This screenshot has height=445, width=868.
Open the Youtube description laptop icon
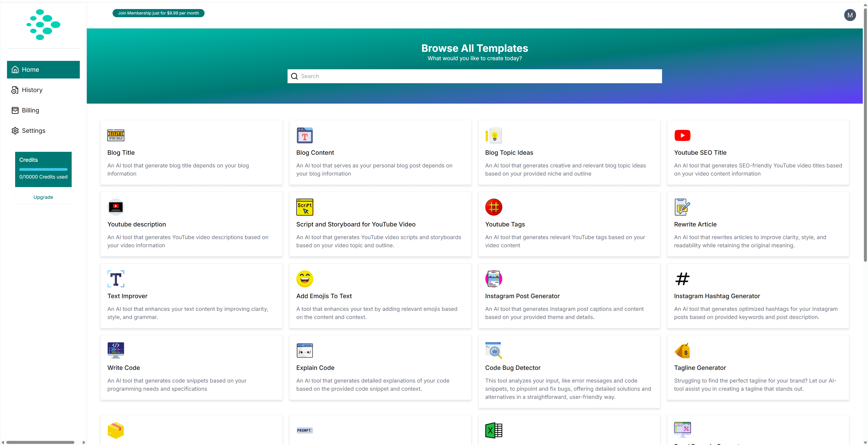[116, 207]
